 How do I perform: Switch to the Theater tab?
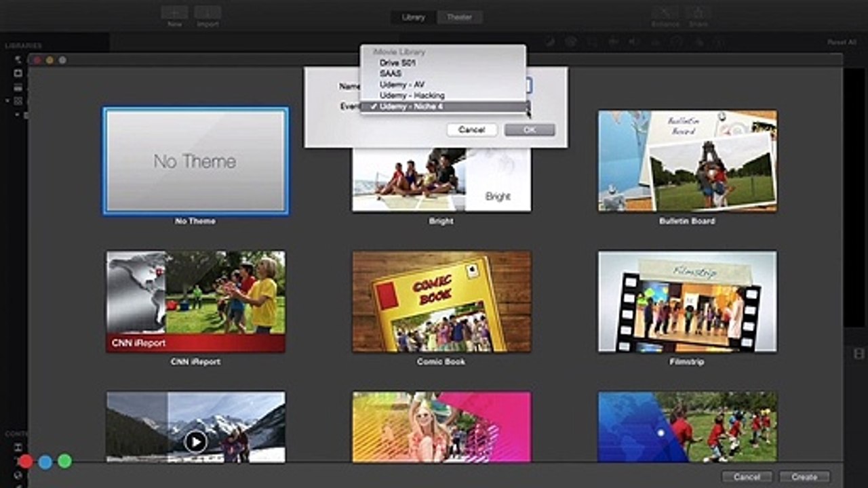(x=459, y=18)
